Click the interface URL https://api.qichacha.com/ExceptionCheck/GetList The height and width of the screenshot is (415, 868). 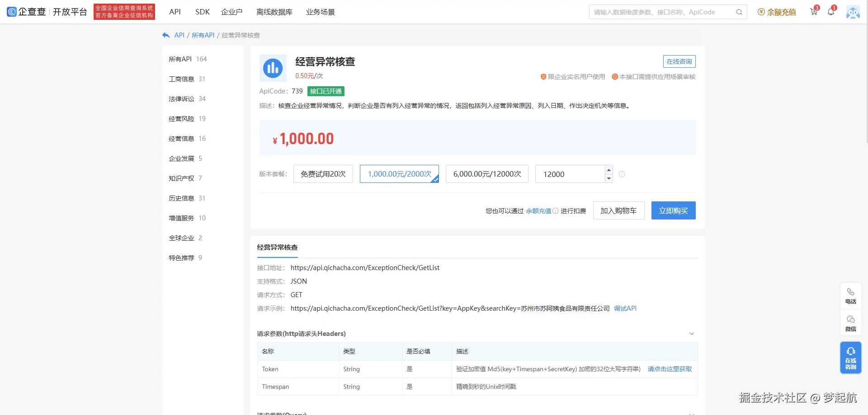point(365,268)
